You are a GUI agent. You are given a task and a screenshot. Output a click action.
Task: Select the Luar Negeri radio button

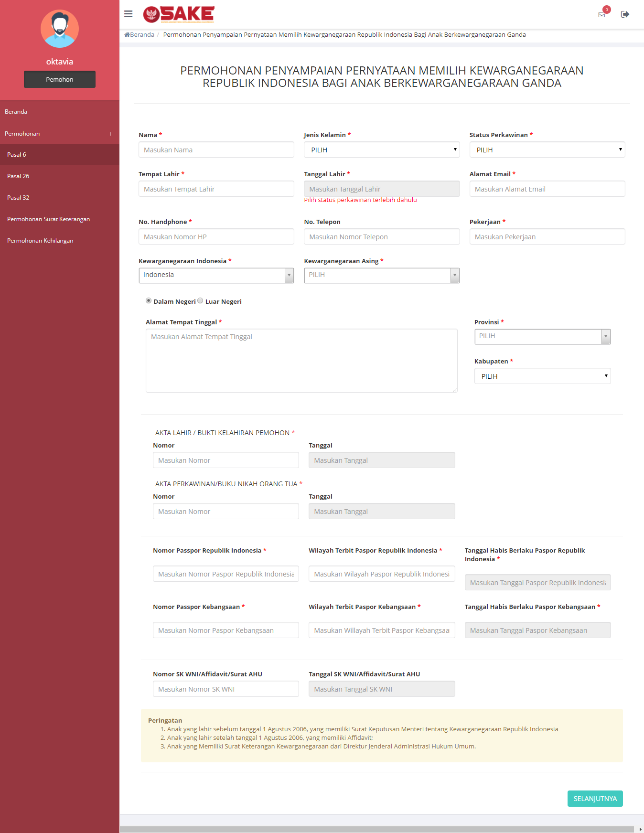click(x=200, y=301)
